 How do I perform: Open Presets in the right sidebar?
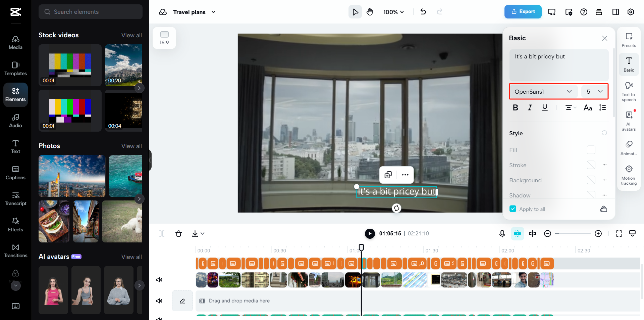click(629, 40)
